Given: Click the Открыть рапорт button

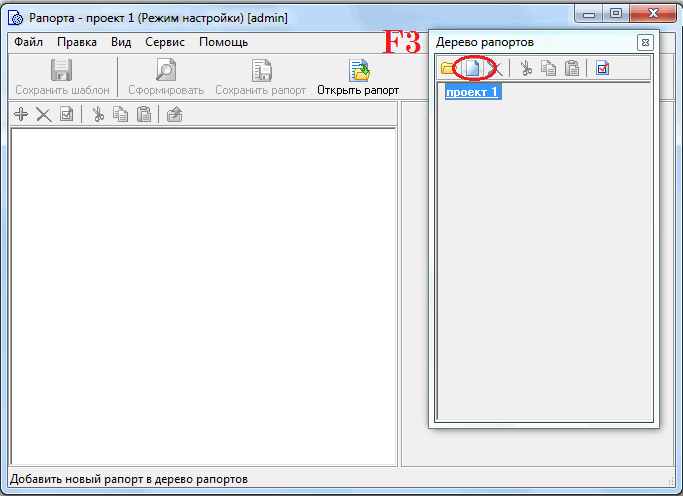Looking at the screenshot, I should pos(358,77).
